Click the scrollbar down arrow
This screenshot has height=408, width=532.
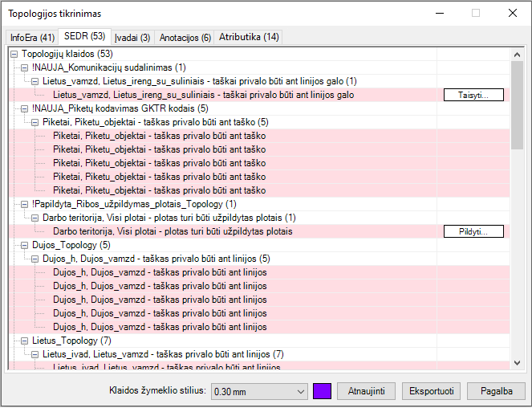coord(517,363)
